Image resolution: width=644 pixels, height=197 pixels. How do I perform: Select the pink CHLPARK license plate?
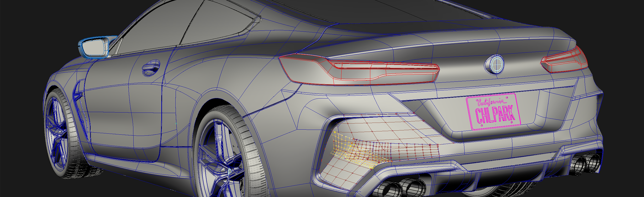(493, 111)
